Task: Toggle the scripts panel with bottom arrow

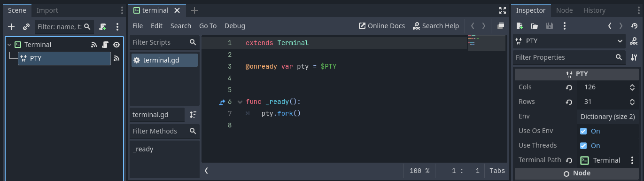Action: pos(206,171)
